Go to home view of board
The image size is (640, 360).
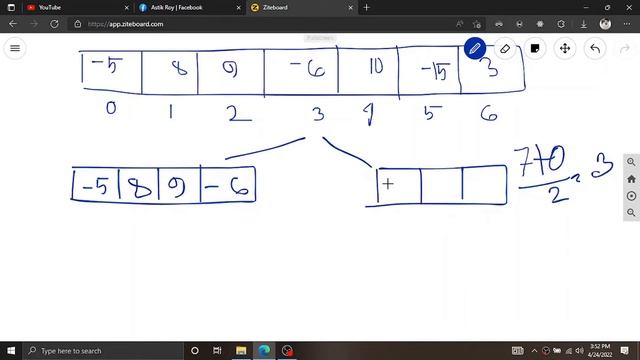[x=631, y=179]
